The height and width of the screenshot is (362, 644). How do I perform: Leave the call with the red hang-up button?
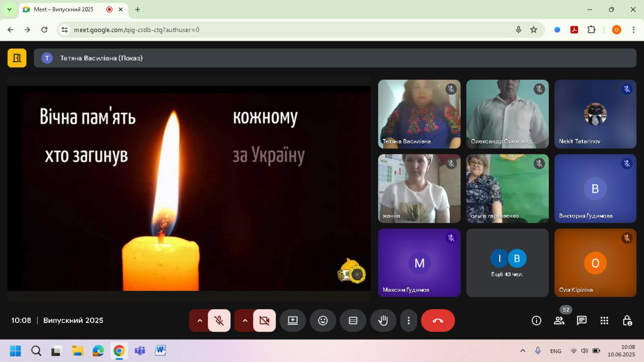coord(438,321)
